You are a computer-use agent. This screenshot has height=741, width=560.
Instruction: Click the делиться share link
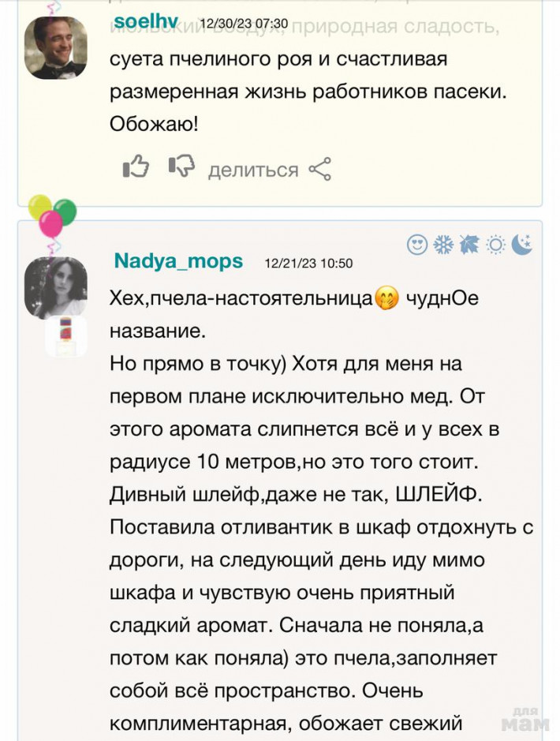252,170
